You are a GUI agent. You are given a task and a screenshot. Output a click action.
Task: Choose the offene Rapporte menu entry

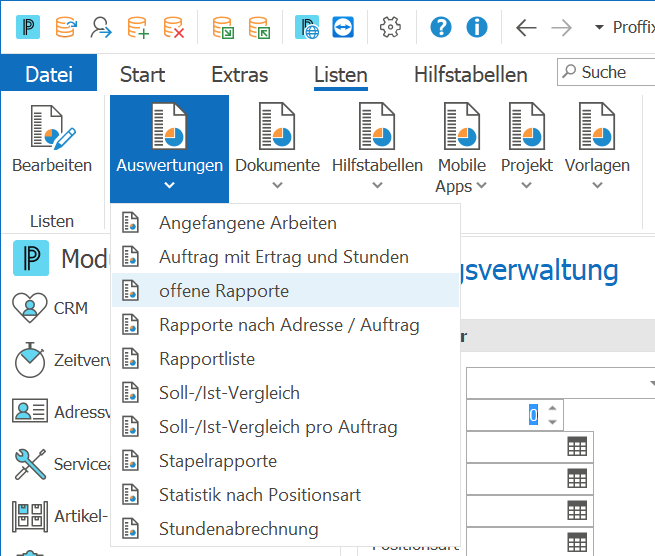[285, 290]
